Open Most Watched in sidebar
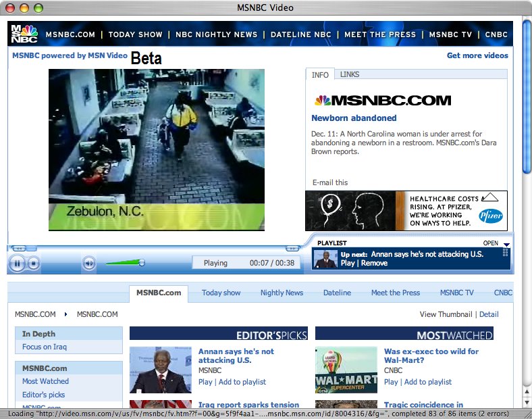The height and width of the screenshot is (419, 532). [x=45, y=381]
